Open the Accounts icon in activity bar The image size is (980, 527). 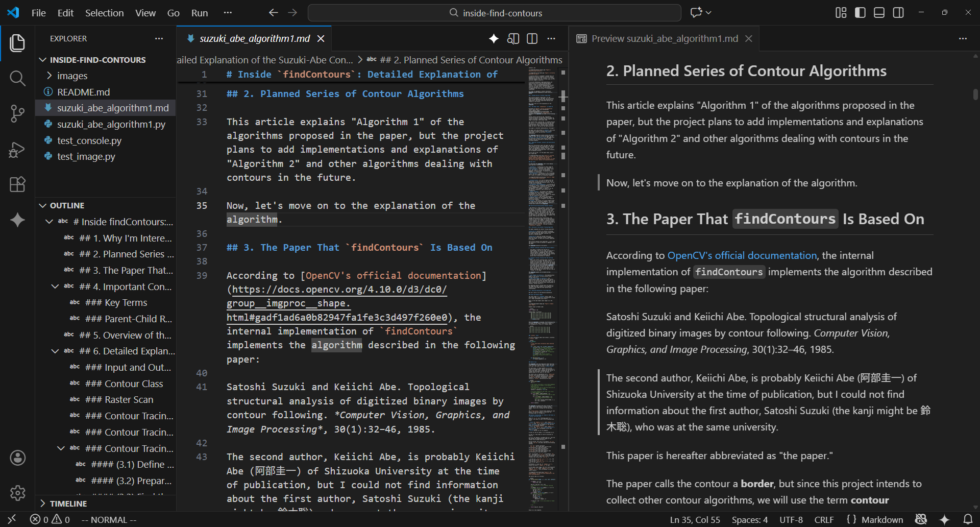[x=17, y=458]
